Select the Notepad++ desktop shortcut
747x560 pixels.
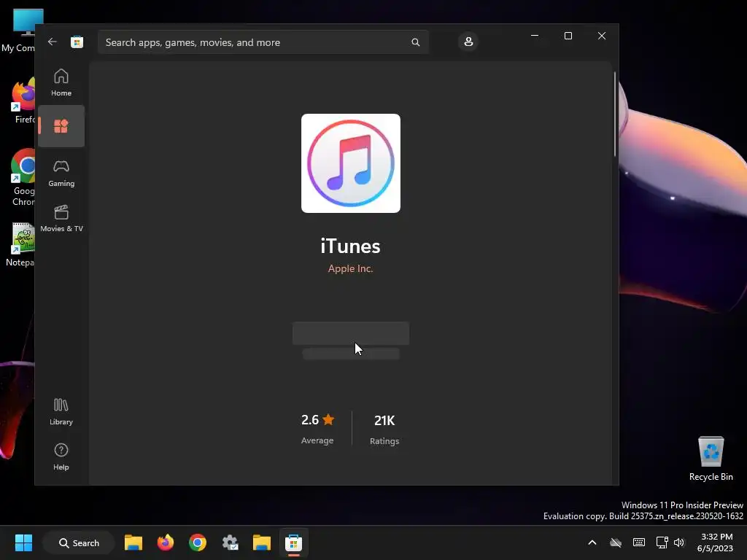(x=20, y=244)
